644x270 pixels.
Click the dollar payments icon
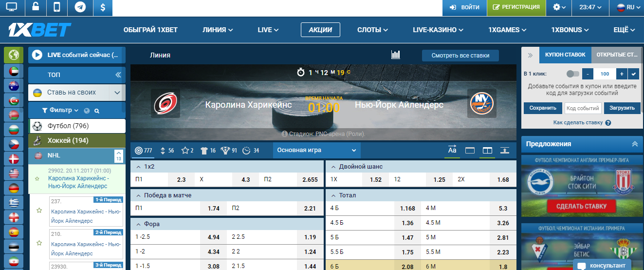(103, 7)
